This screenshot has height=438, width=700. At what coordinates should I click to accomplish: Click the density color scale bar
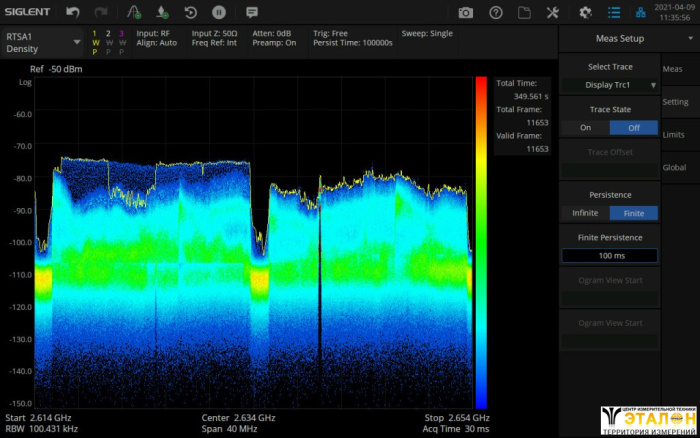[481, 240]
